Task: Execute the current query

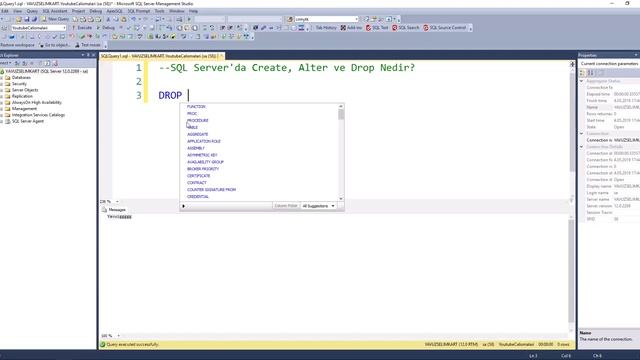Action: [x=82, y=28]
